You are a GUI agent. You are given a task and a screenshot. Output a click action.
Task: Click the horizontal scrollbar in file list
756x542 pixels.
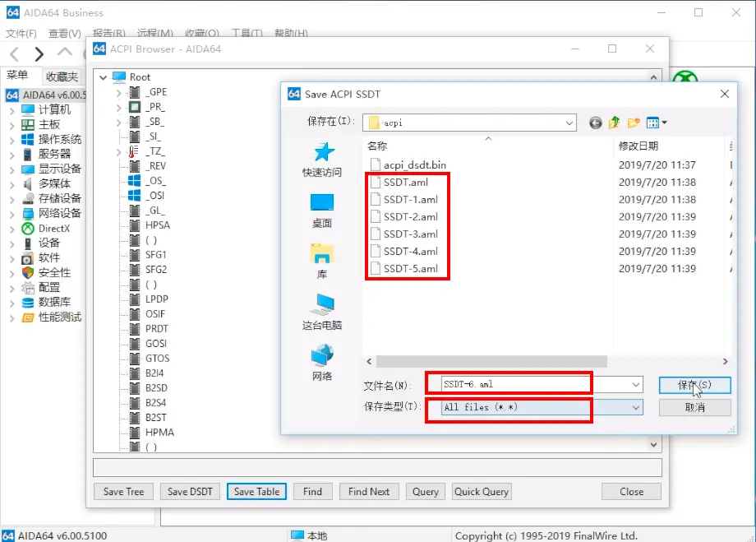click(491, 362)
